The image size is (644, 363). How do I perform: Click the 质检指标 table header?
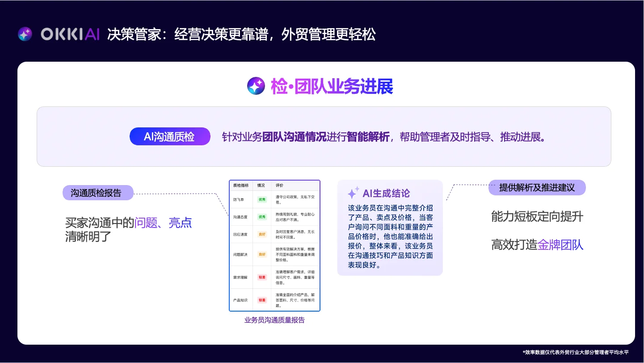click(241, 185)
